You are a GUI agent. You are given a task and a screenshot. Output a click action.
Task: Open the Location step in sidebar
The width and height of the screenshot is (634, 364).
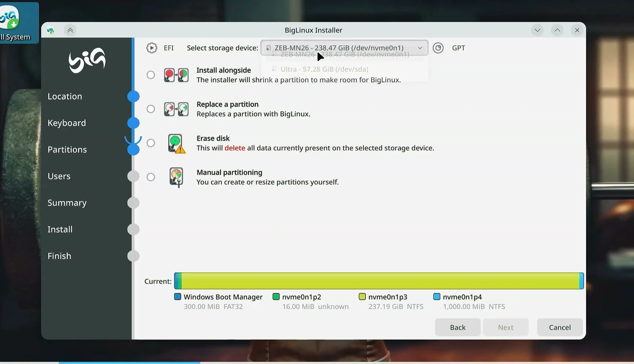click(x=65, y=96)
